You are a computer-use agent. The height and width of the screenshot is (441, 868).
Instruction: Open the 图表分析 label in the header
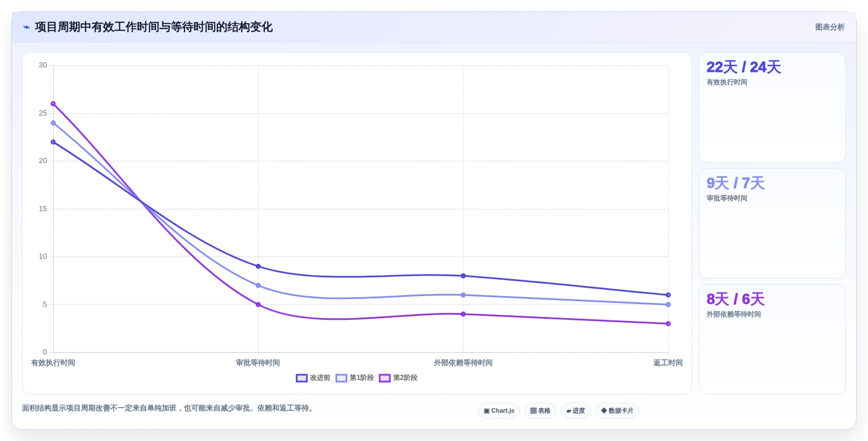[x=830, y=27]
